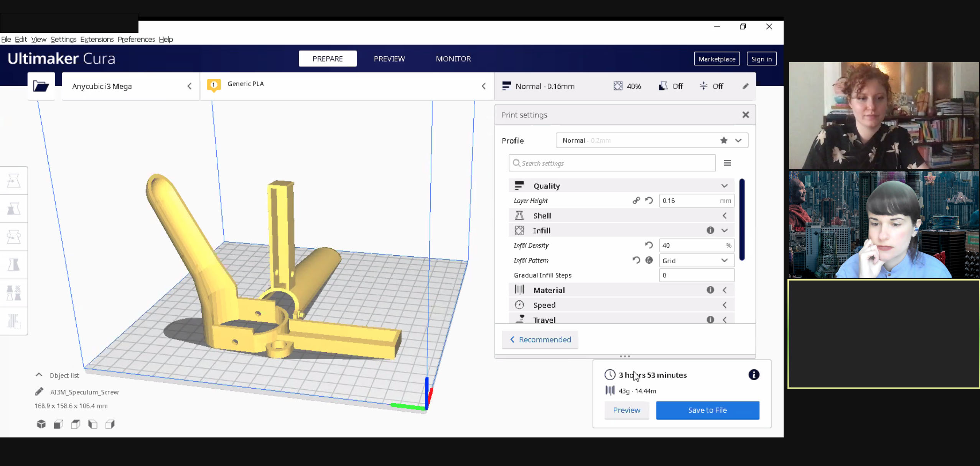The image size is (980, 466).
Task: Click the print time info icon
Action: click(x=753, y=374)
